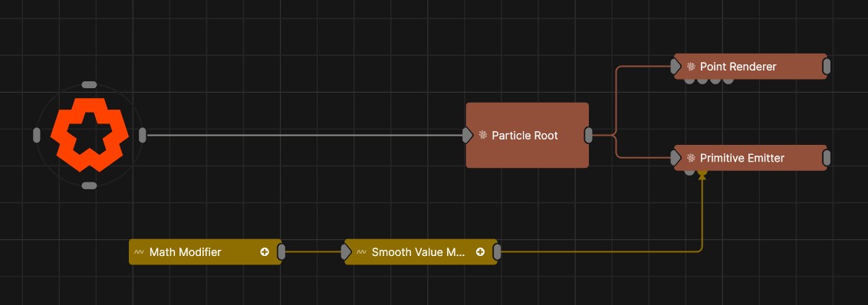
Task: Select the Smooth Value Modifier node
Action: coord(421,252)
